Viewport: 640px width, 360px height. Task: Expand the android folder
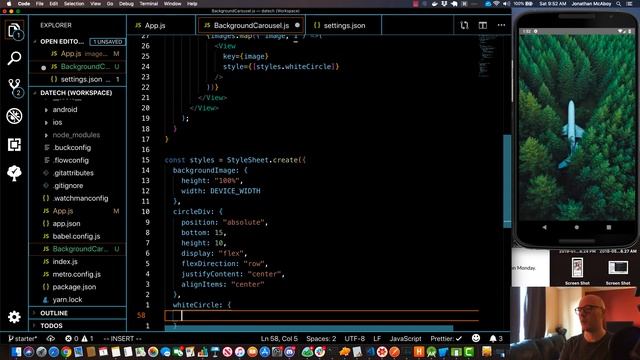[64, 109]
